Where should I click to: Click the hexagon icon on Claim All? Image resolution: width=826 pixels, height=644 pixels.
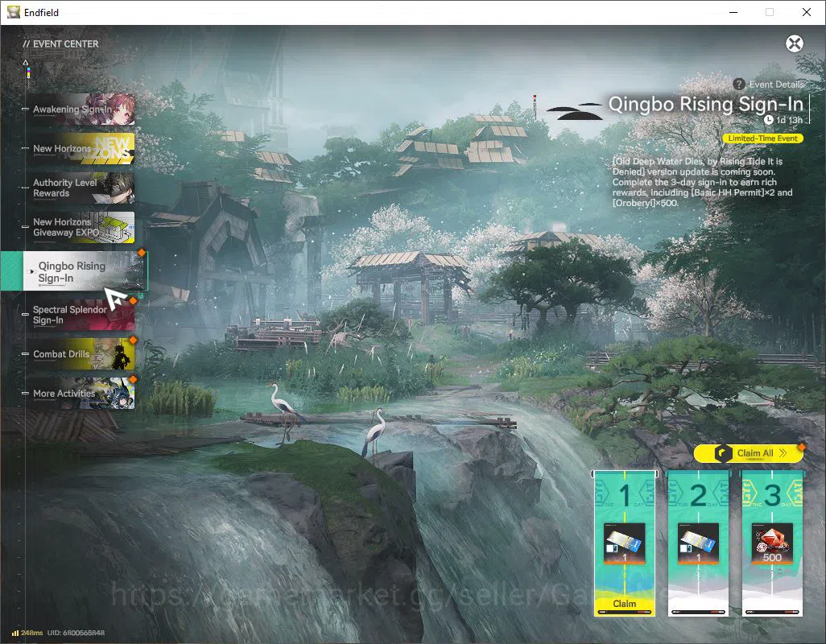click(723, 453)
